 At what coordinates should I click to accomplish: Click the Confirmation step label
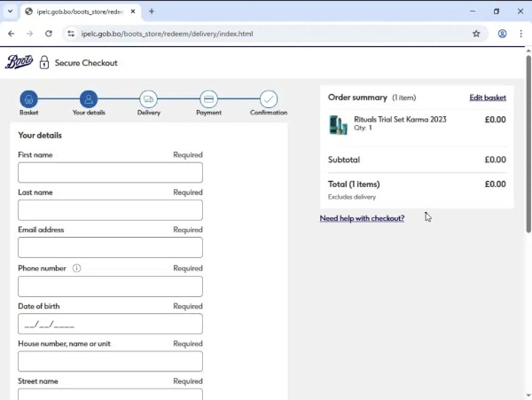tap(269, 113)
